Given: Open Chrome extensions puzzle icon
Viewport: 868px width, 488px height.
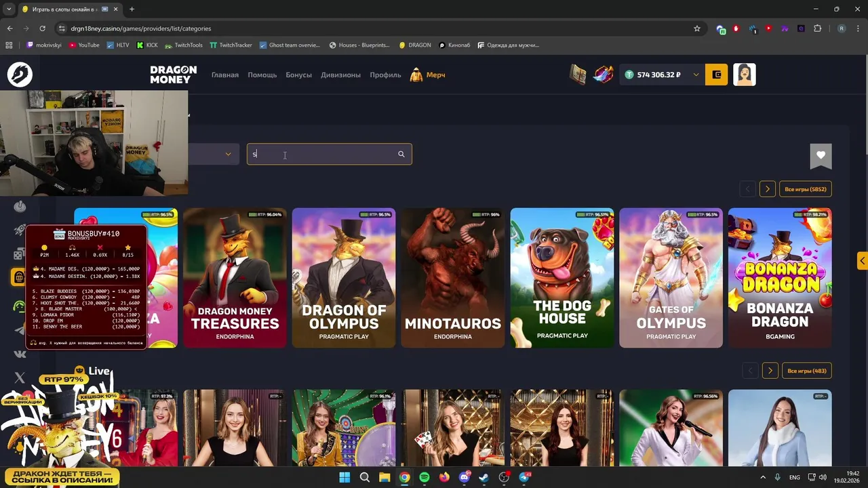Looking at the screenshot, I should pyautogui.click(x=817, y=28).
